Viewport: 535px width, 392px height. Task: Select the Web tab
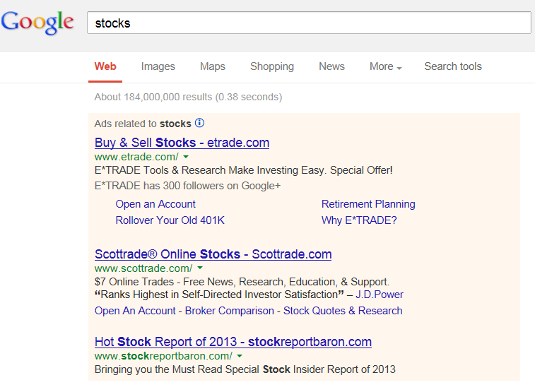[105, 66]
